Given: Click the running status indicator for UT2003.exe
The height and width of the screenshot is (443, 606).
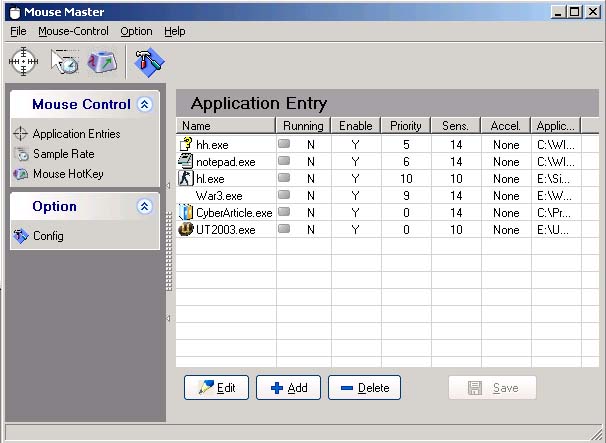Looking at the screenshot, I should point(284,228).
